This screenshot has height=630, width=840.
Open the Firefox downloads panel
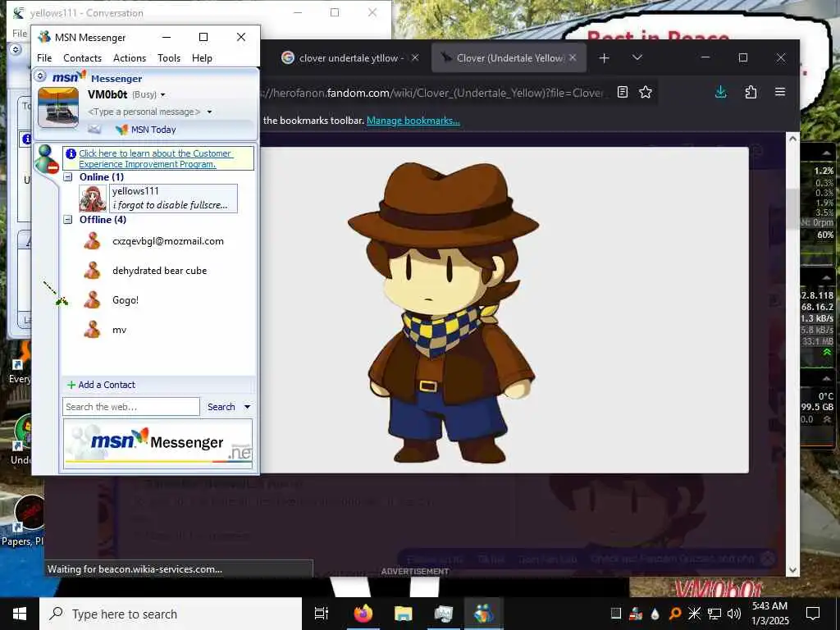[721, 92]
